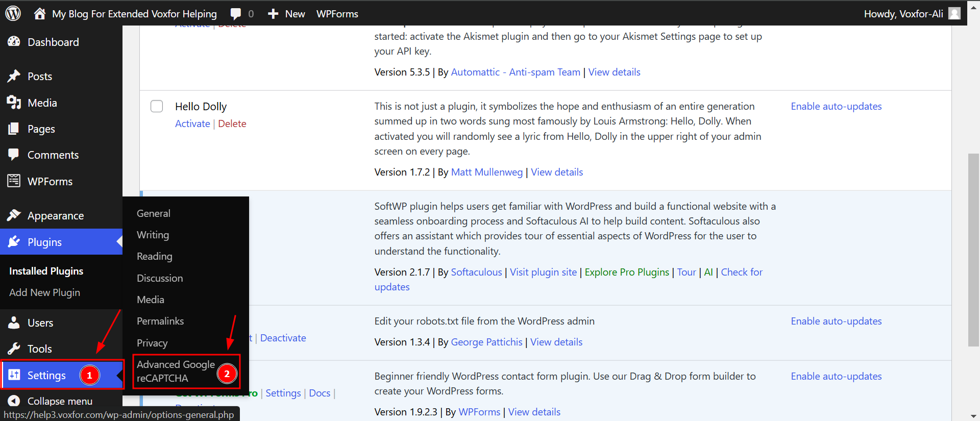Open the user avatar in admin bar
Image resolution: width=980 pixels, height=421 pixels.
coord(954,14)
